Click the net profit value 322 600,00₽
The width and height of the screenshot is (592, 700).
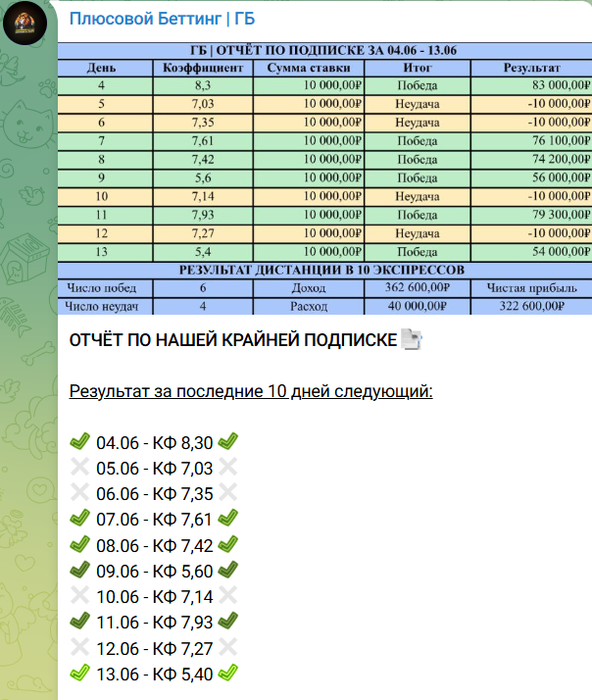click(x=531, y=306)
